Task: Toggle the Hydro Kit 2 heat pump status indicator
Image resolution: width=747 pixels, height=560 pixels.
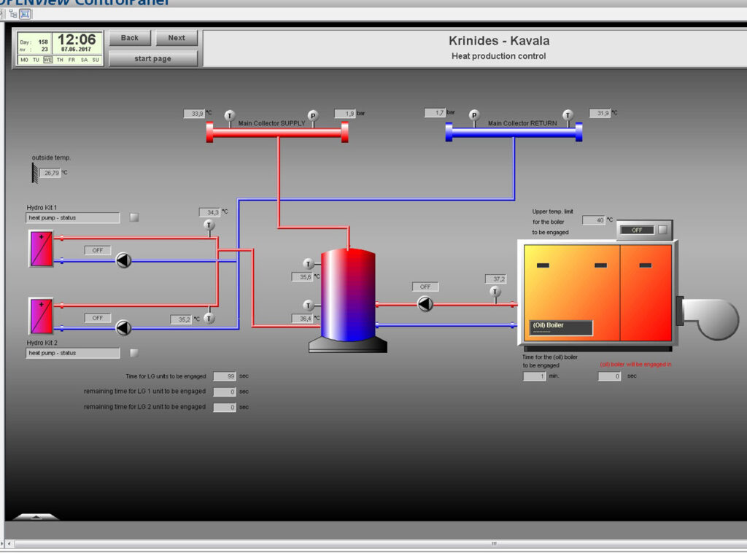Action: point(134,353)
